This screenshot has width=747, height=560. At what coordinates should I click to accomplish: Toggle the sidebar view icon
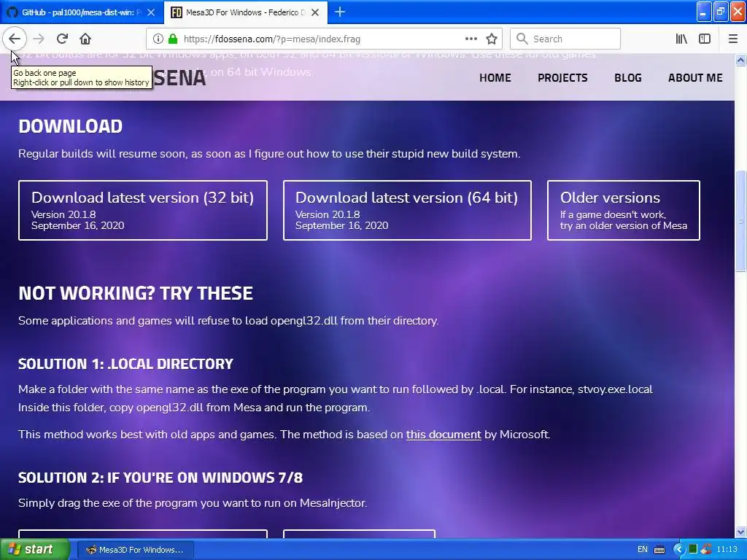705,39
